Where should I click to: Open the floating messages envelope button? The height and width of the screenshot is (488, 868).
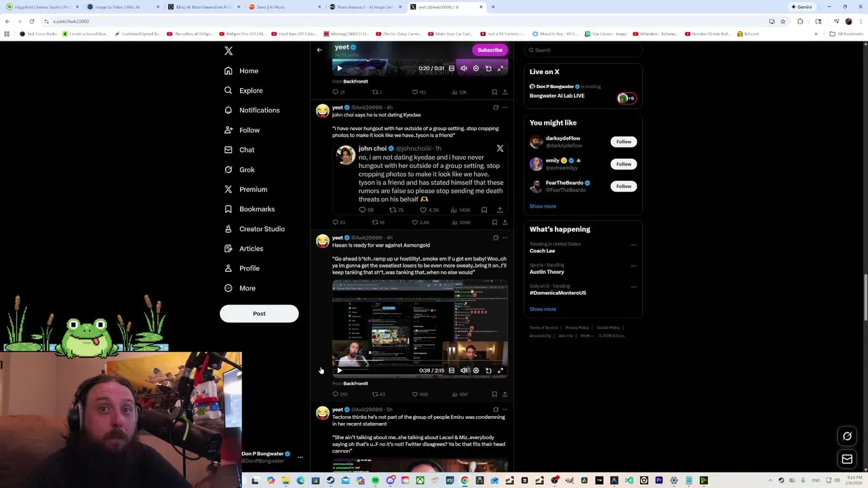pos(847,460)
